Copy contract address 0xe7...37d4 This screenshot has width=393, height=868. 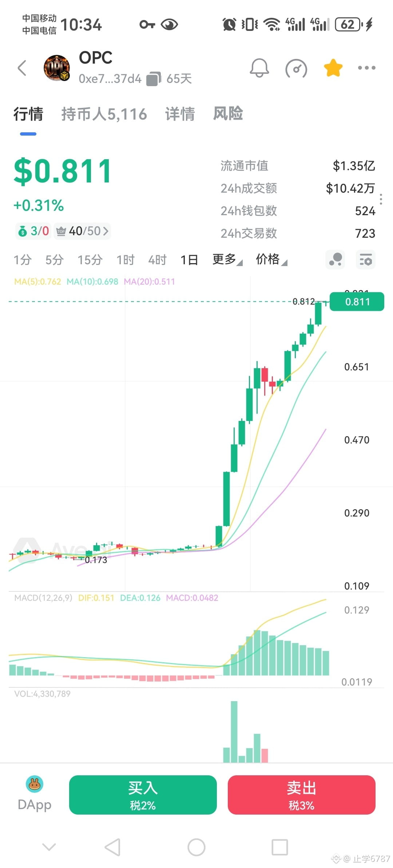153,79
